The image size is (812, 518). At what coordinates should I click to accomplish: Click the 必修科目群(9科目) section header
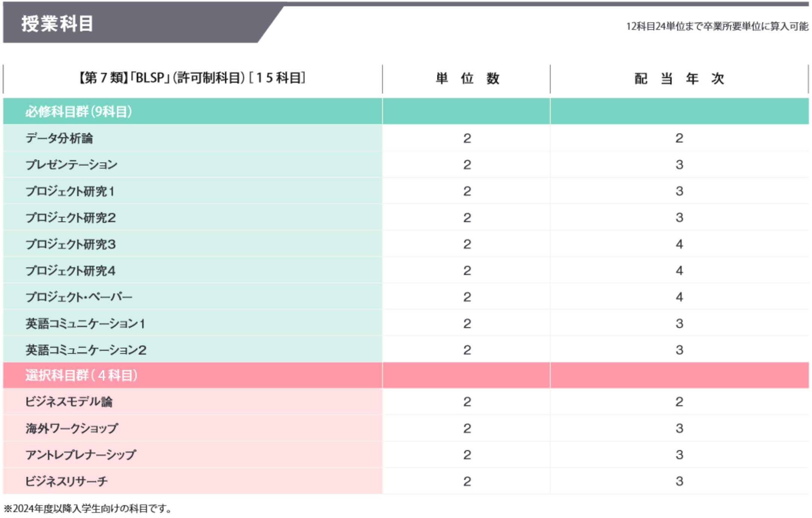tap(79, 112)
